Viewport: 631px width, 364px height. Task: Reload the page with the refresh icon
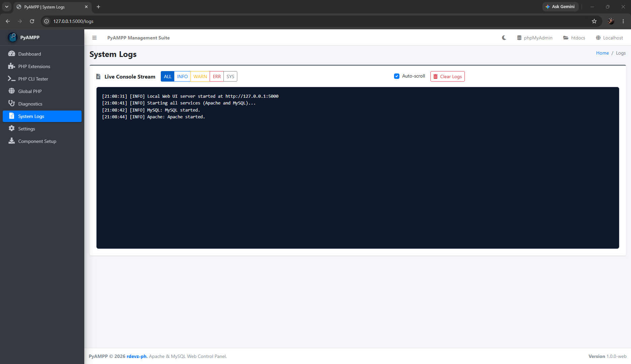[x=32, y=21]
